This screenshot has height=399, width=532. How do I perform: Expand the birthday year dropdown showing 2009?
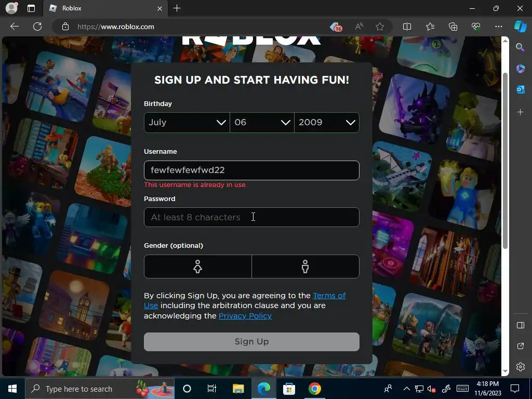327,123
